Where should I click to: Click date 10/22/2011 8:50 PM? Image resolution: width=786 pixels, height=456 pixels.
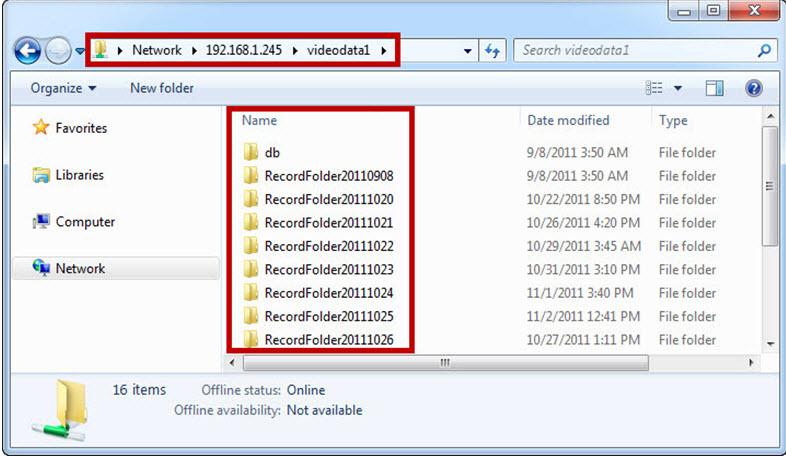pyautogui.click(x=583, y=199)
